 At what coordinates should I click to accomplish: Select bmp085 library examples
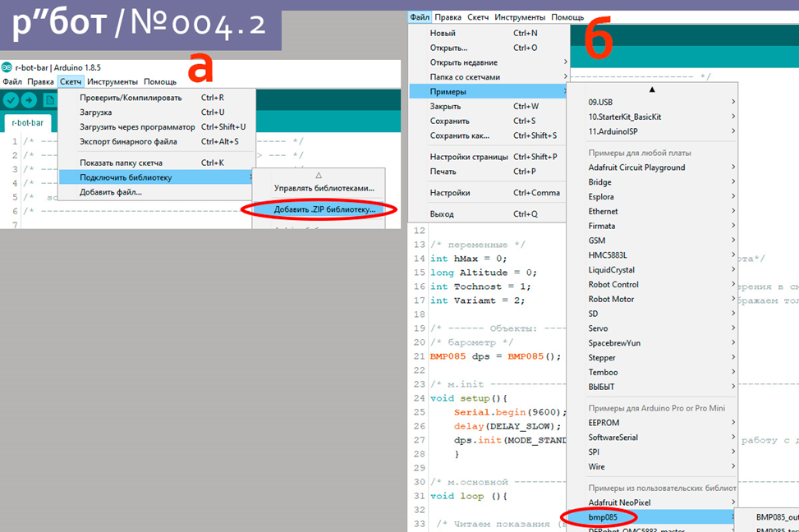tap(652, 517)
